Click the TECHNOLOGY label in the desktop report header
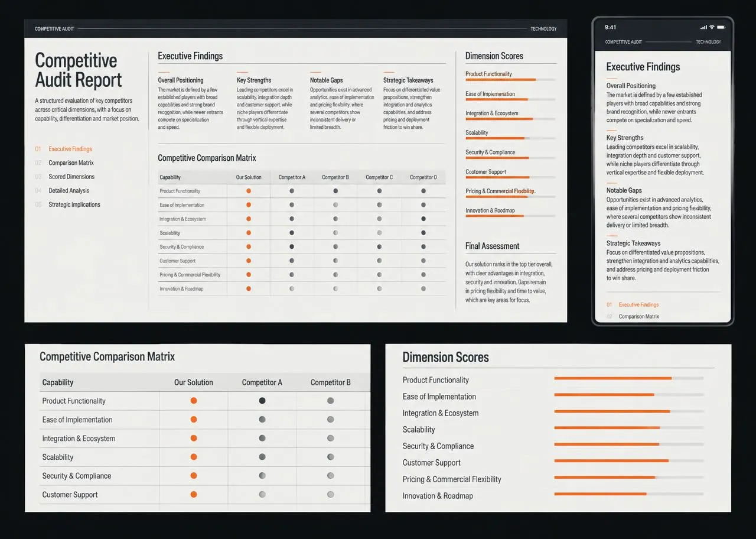Screen dimensions: 756x539 [543, 29]
